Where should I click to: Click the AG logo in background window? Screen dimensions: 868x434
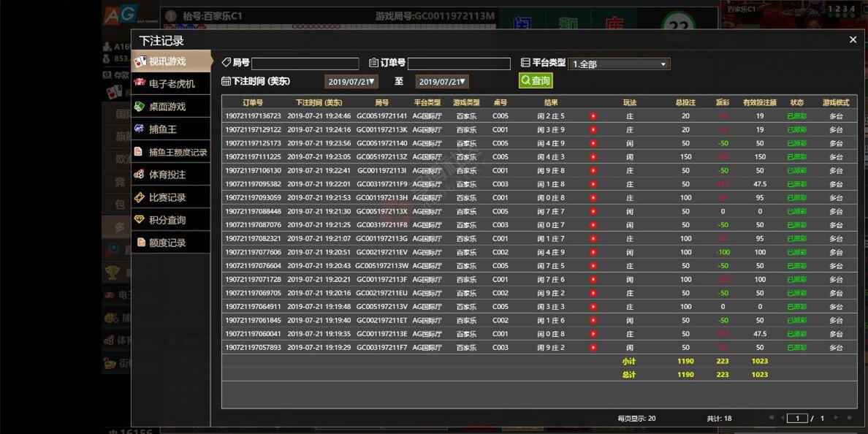pos(120,15)
